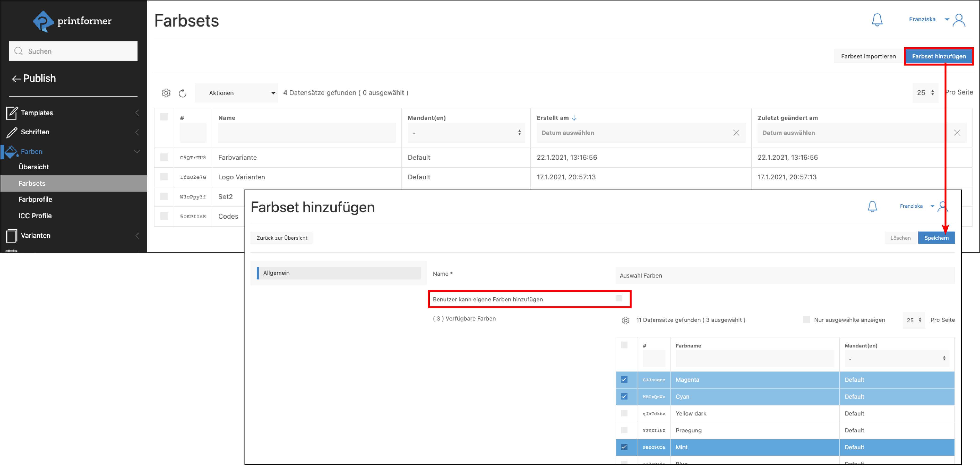Open the Aktionen dropdown
Viewport: 980px width, 475px height.
(x=236, y=93)
